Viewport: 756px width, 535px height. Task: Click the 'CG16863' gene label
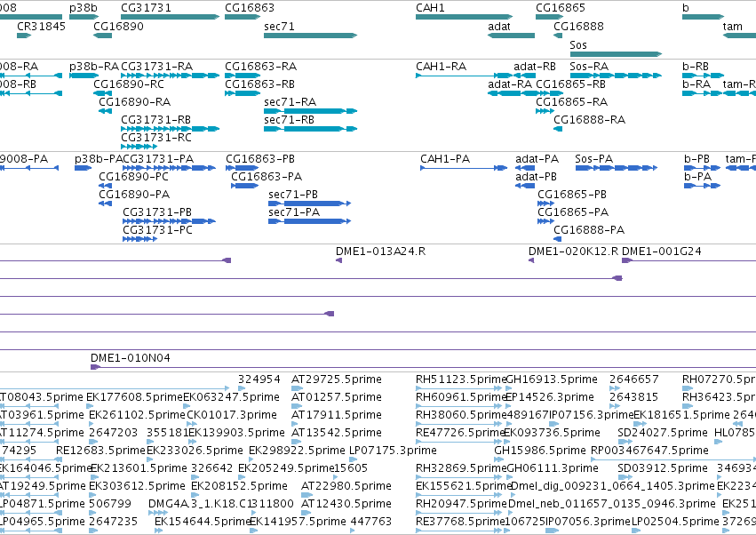tap(250, 8)
